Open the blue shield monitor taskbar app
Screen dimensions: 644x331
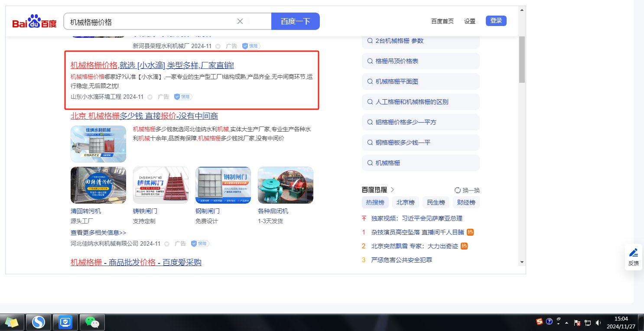pyautogui.click(x=65, y=322)
